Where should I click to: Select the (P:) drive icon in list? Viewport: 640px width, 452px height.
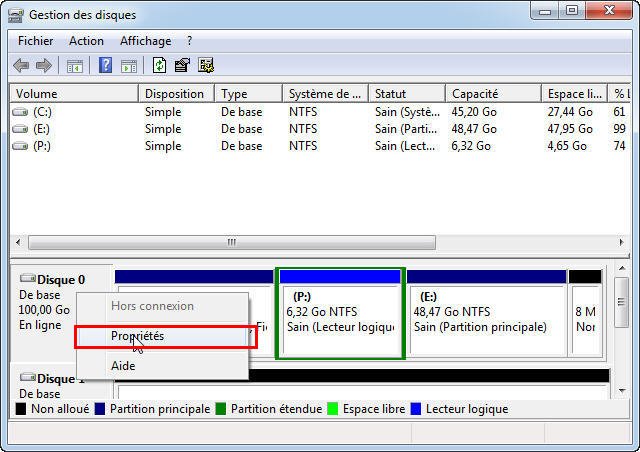(20, 146)
